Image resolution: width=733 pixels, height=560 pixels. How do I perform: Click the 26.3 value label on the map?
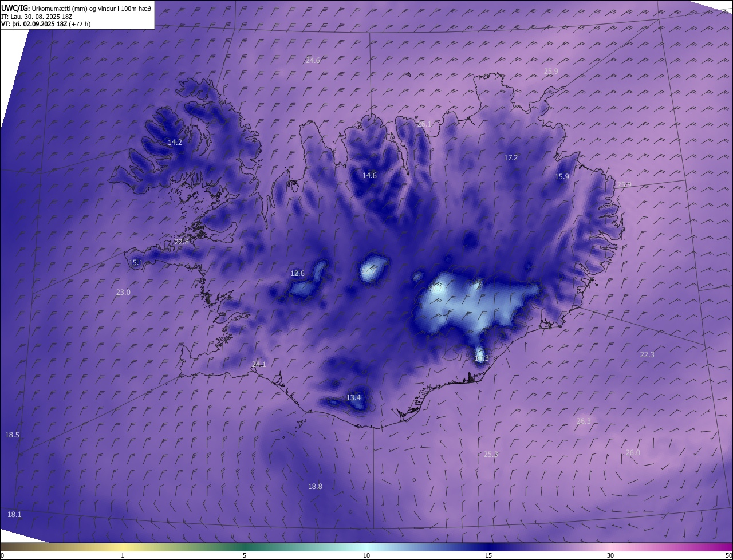[583, 421]
